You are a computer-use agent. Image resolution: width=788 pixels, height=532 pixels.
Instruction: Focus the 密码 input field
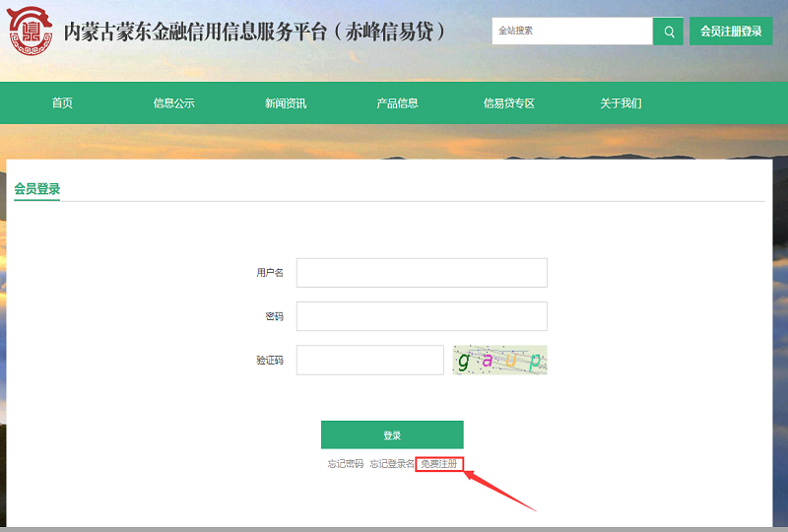(x=422, y=316)
